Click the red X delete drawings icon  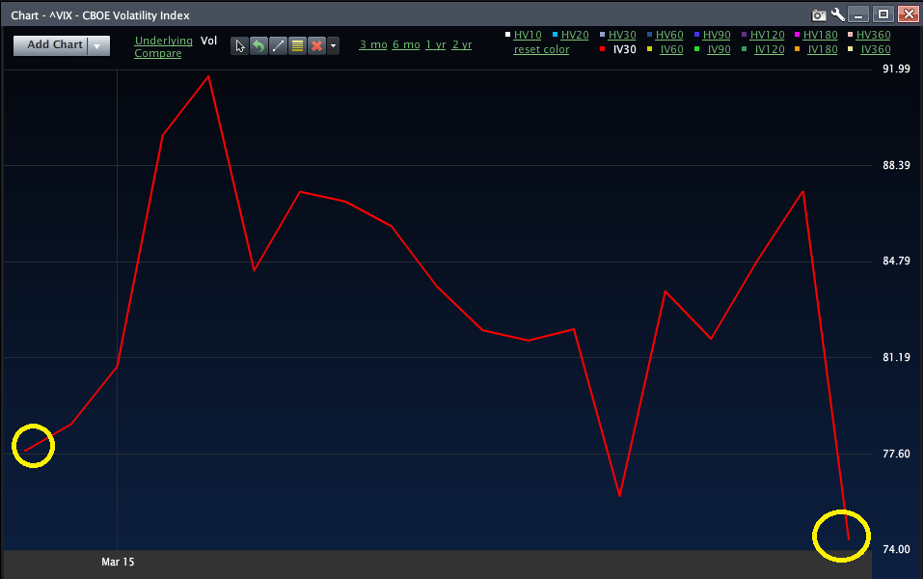click(316, 45)
